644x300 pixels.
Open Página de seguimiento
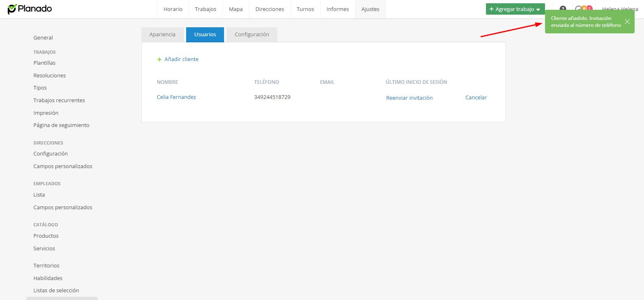coord(61,125)
